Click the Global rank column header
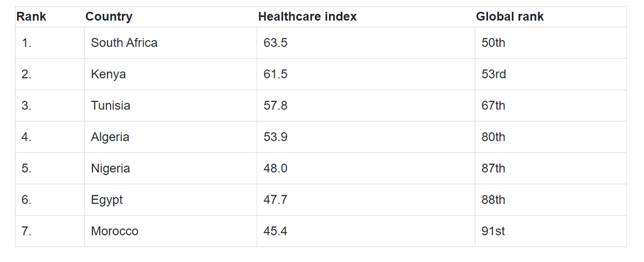The image size is (644, 262). tap(509, 17)
